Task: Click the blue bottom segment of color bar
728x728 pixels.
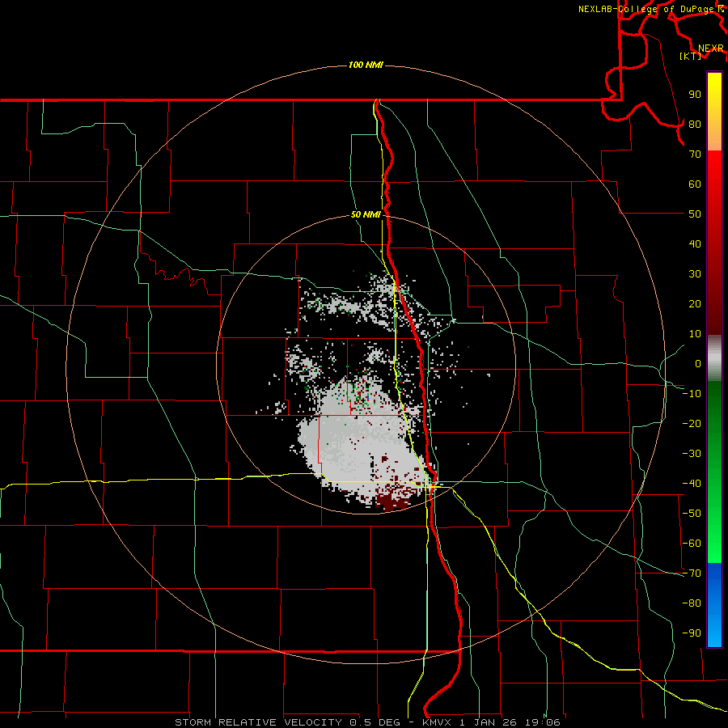Action: point(714,605)
